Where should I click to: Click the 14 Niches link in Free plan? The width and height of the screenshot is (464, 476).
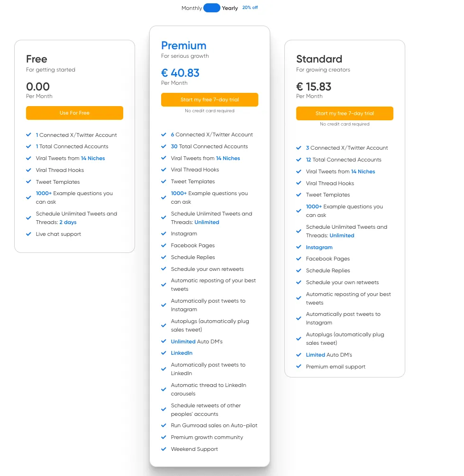tap(93, 158)
